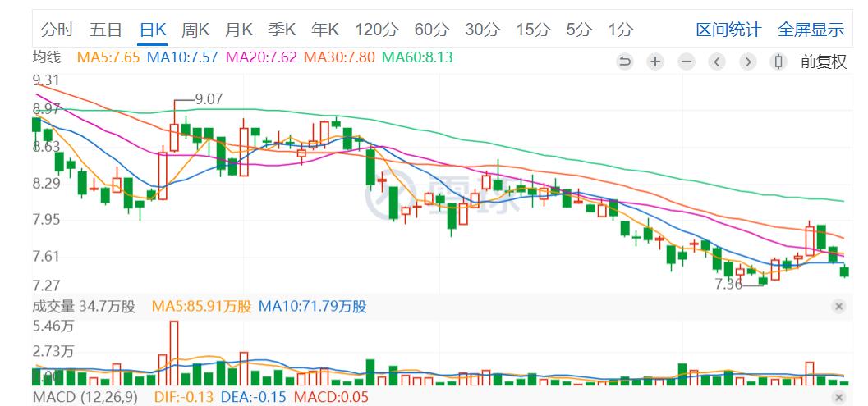The height and width of the screenshot is (406, 868).
Task: Toggle the MA5:7.65 moving average line
Action: pos(108,57)
